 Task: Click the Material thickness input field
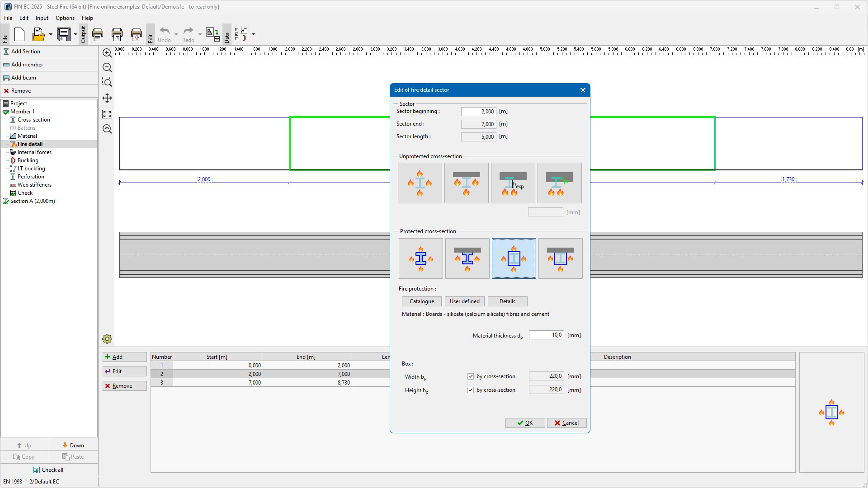pyautogui.click(x=546, y=335)
